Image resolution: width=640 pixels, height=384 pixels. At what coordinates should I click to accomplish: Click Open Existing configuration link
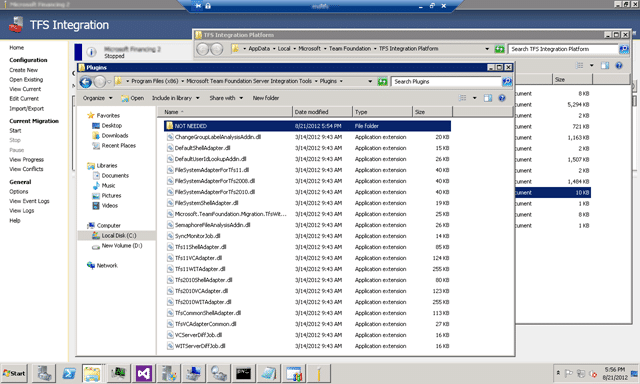[26, 80]
